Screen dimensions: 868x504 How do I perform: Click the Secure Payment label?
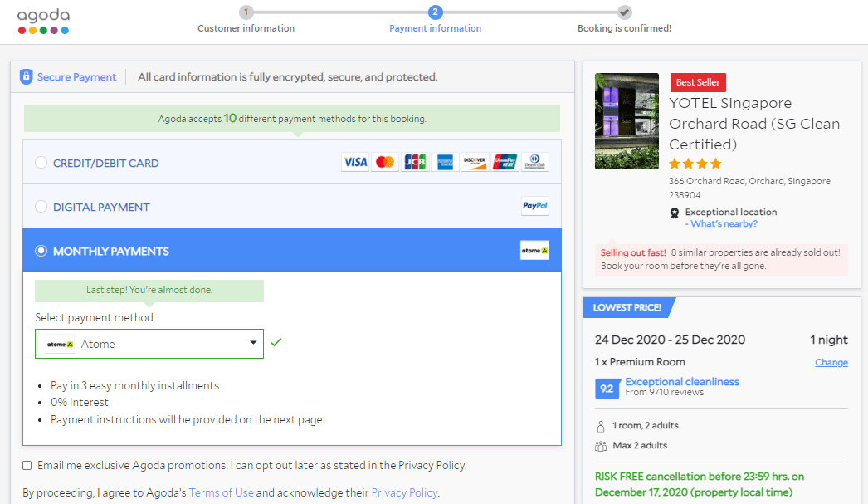(76, 77)
